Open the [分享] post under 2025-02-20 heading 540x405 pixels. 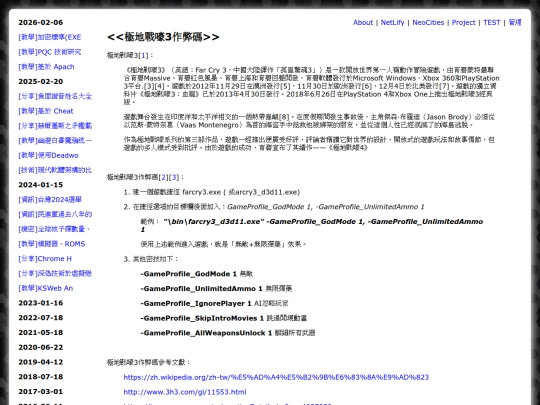tap(55, 96)
